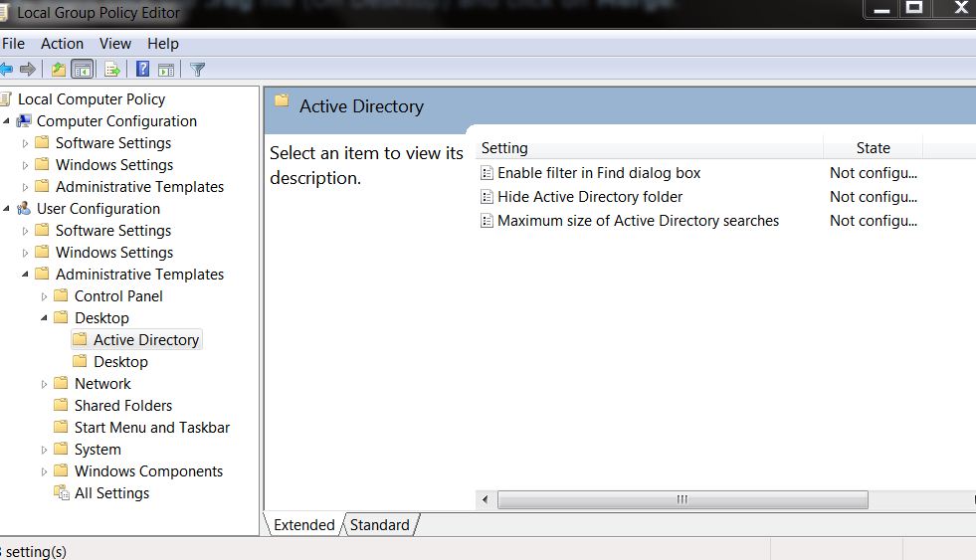Click the Local Computer Policy scroll icon
The width and height of the screenshot is (976, 560).
coord(6,98)
